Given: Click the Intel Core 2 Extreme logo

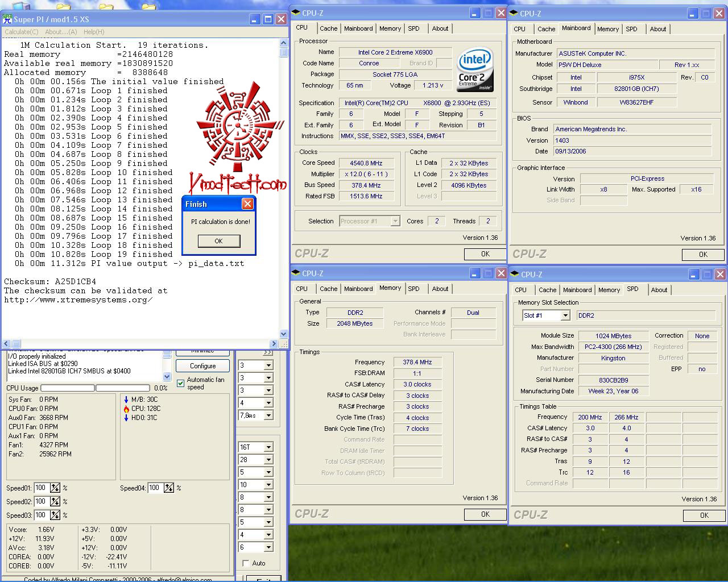Looking at the screenshot, I should click(475, 69).
